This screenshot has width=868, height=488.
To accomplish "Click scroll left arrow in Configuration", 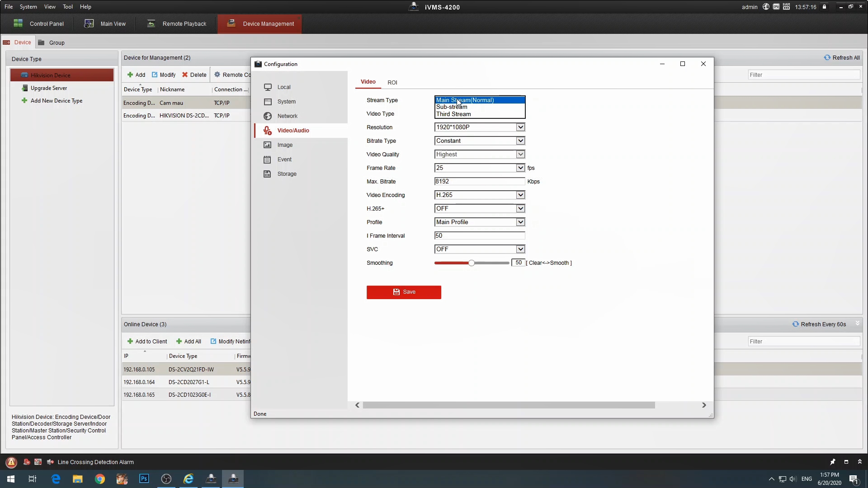I will click(x=358, y=405).
